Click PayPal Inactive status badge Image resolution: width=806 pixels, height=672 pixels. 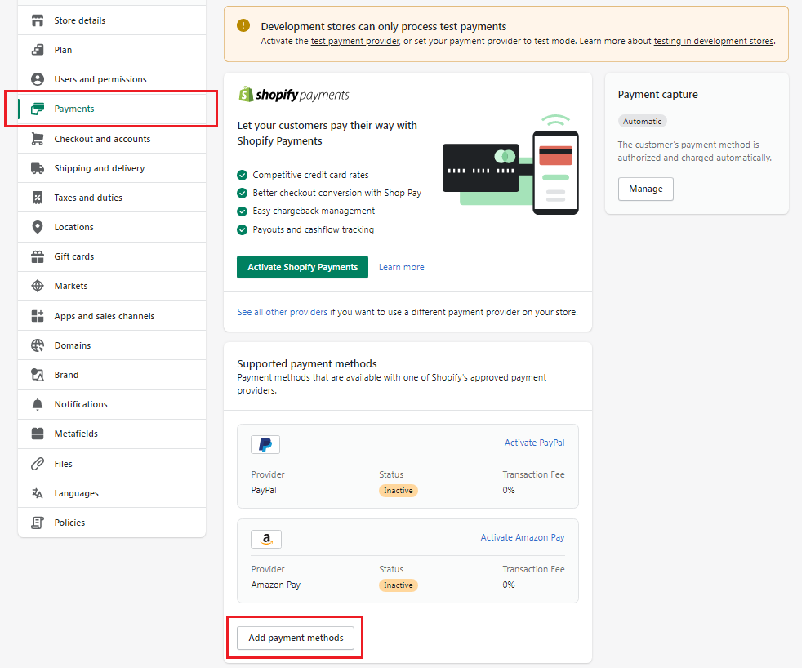coord(399,491)
